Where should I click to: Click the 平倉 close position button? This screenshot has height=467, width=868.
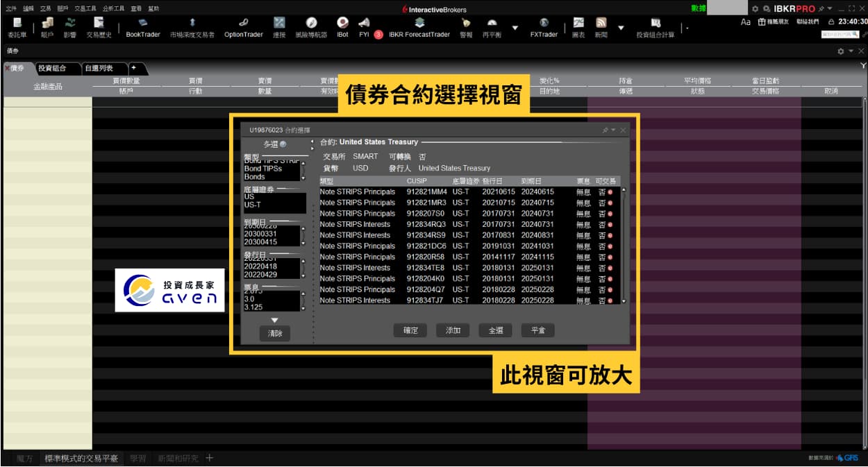(538, 330)
